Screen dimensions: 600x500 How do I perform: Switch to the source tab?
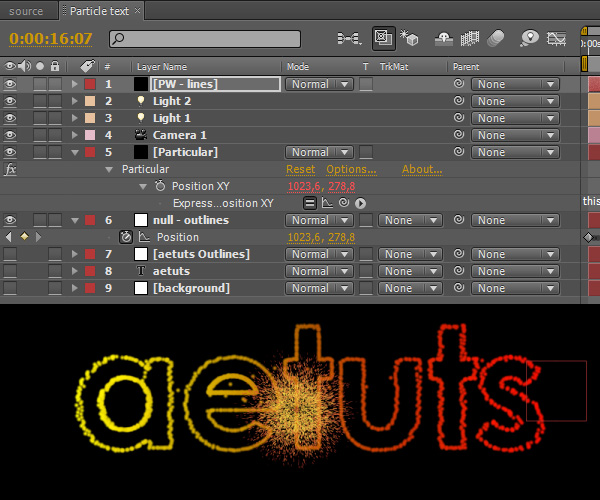pyautogui.click(x=26, y=11)
